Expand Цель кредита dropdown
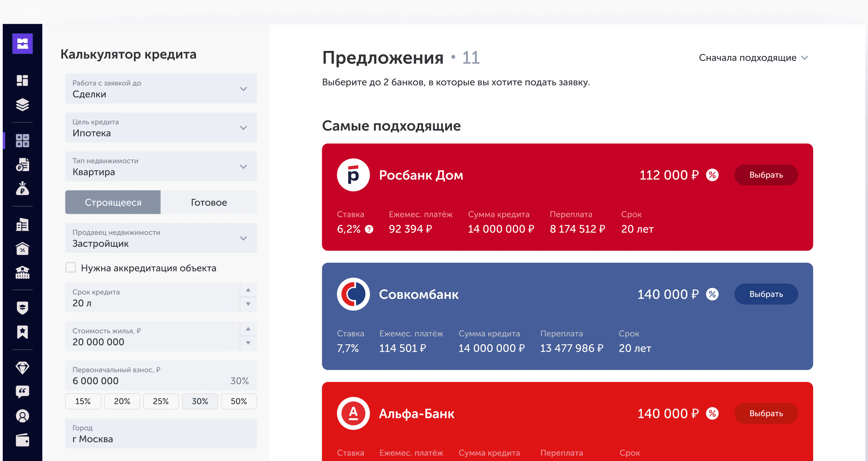 point(161,127)
